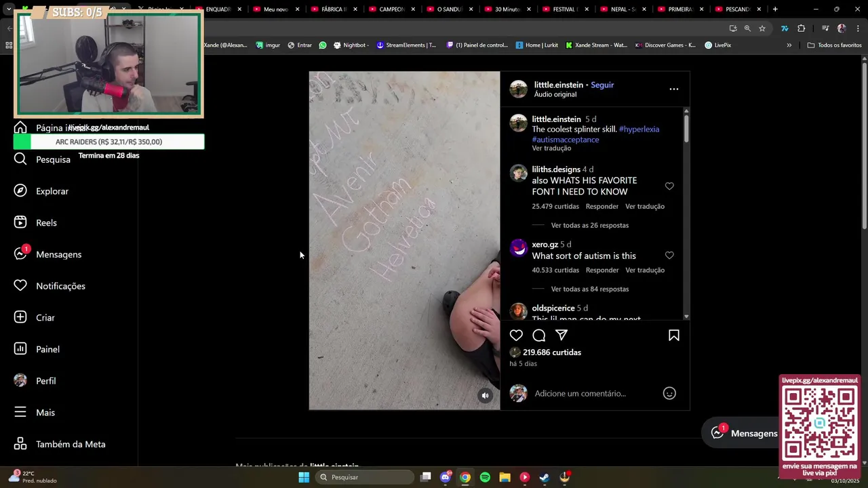Viewport: 868px width, 488px height.
Task: Open Pesquisa search in sidebar
Action: click(x=42, y=159)
